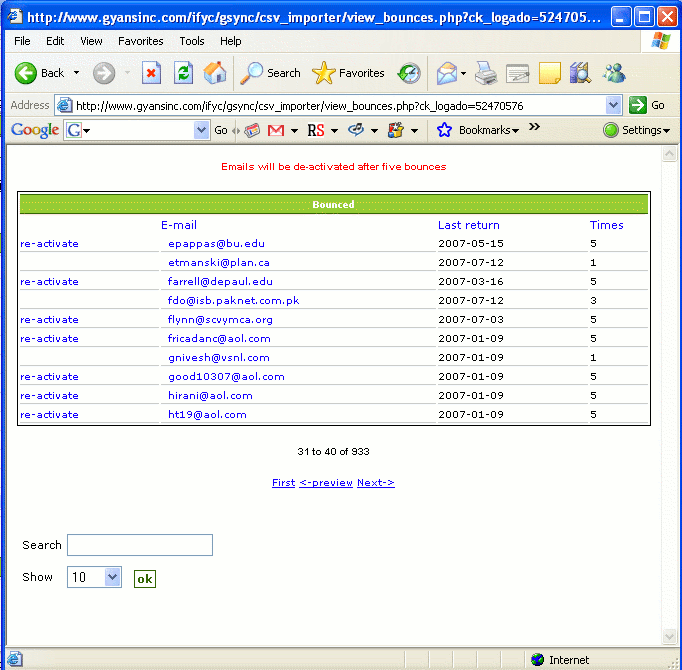The image size is (682, 670).
Task: Expand the address bar dropdown
Action: coord(614,105)
